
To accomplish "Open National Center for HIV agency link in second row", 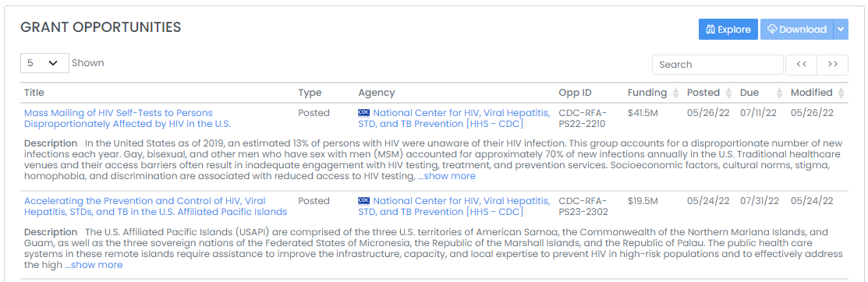I will [455, 206].
